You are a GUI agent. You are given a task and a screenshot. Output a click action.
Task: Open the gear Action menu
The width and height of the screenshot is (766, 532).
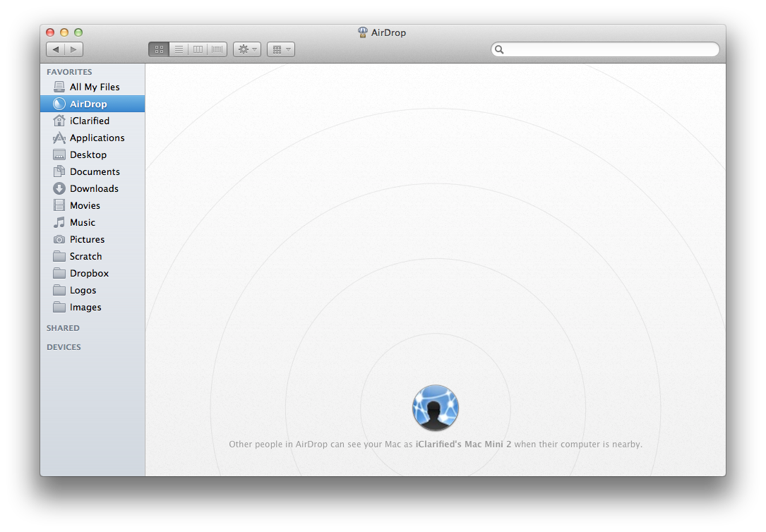coord(246,49)
